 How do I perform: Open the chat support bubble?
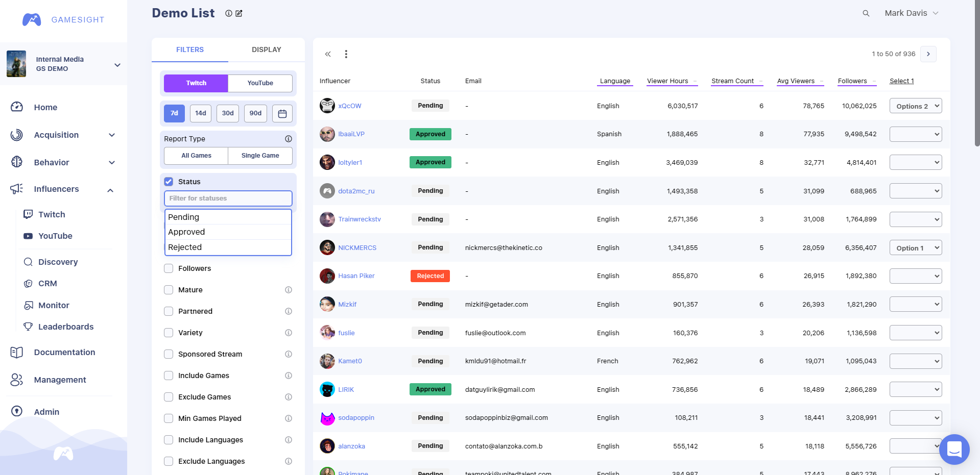954,449
